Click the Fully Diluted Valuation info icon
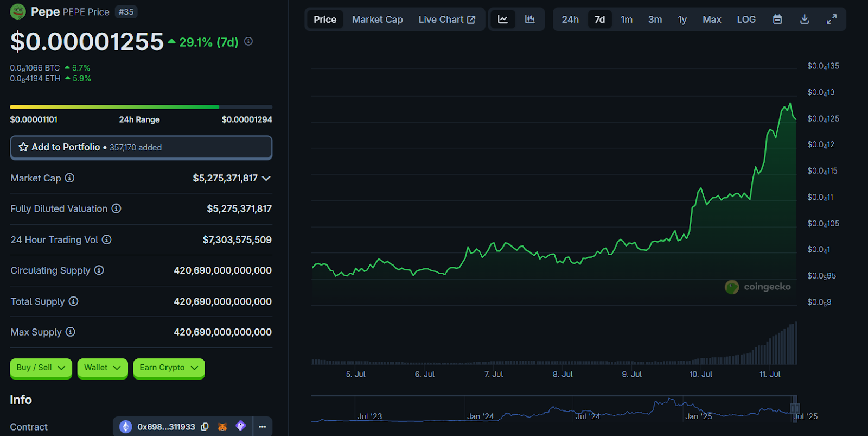The width and height of the screenshot is (868, 436). pyautogui.click(x=116, y=208)
